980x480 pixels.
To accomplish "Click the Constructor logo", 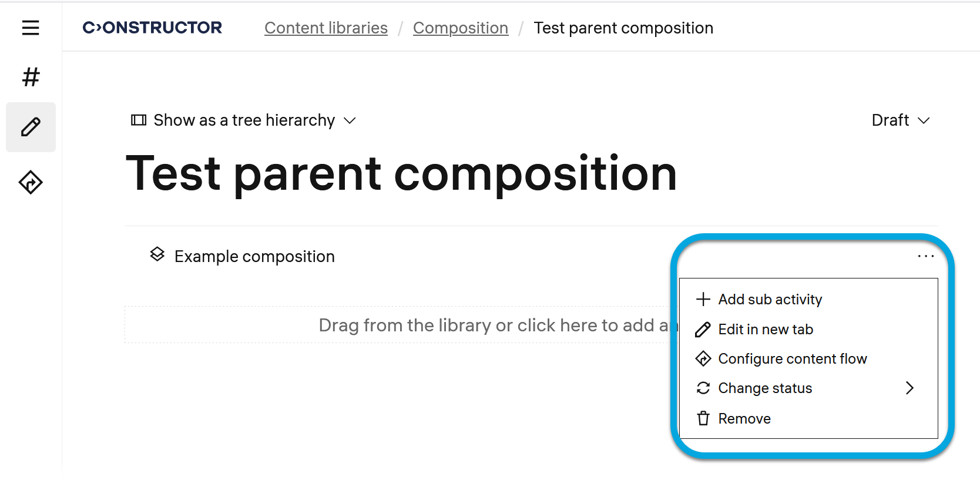I will tap(152, 28).
